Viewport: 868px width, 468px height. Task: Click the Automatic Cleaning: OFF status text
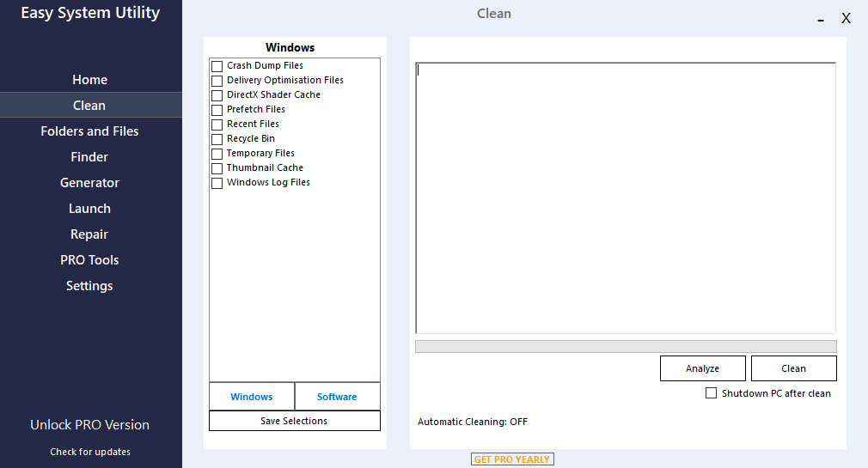(473, 422)
